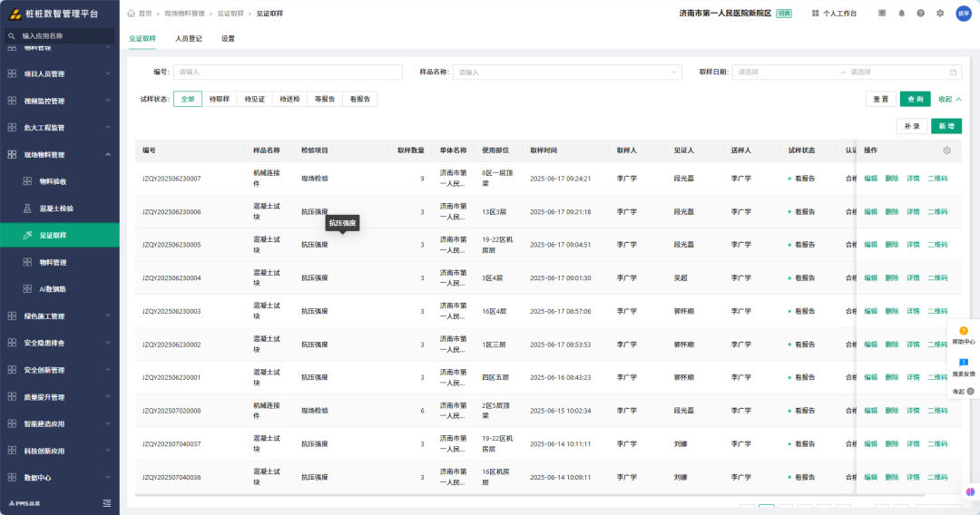Click the help question mark icon in header
980x515 pixels.
921,13
